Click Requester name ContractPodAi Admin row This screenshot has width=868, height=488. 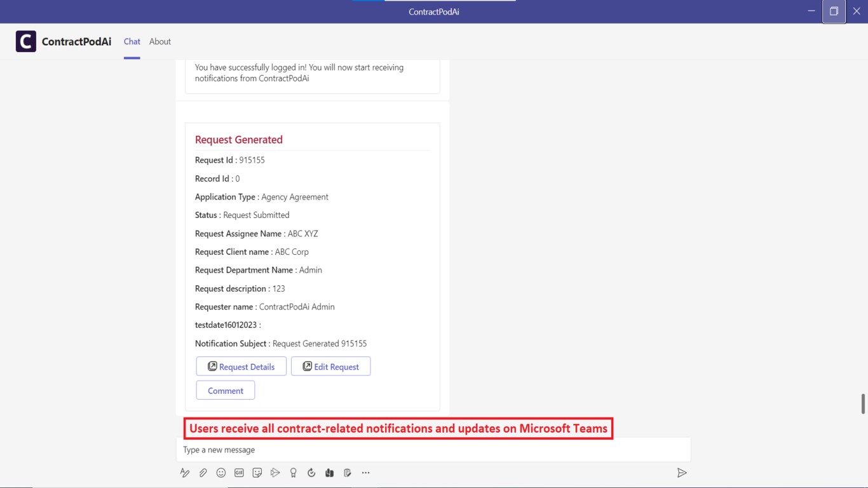[x=265, y=306]
